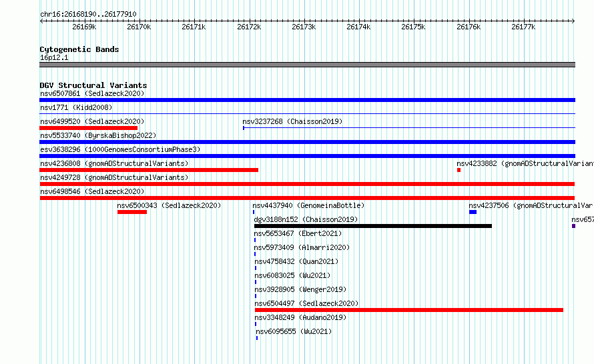The width and height of the screenshot is (594, 364).
Task: Open esv3638296 (1000GenomesConsortiumPhase3) label
Action: pyautogui.click(x=120, y=149)
